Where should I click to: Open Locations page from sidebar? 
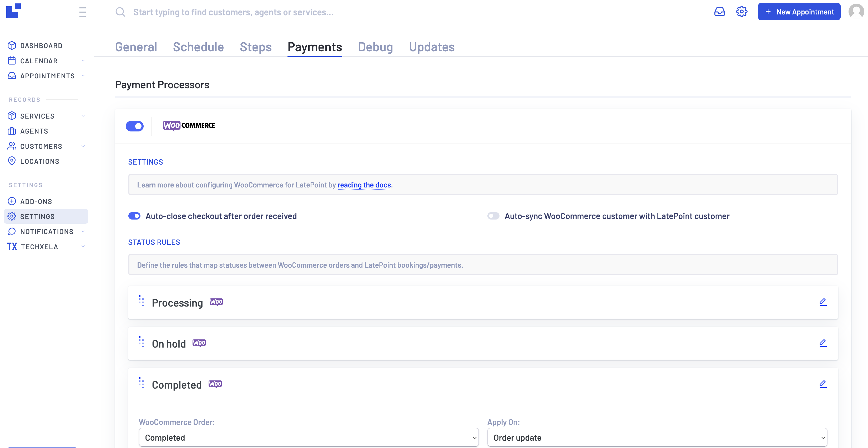(40, 161)
